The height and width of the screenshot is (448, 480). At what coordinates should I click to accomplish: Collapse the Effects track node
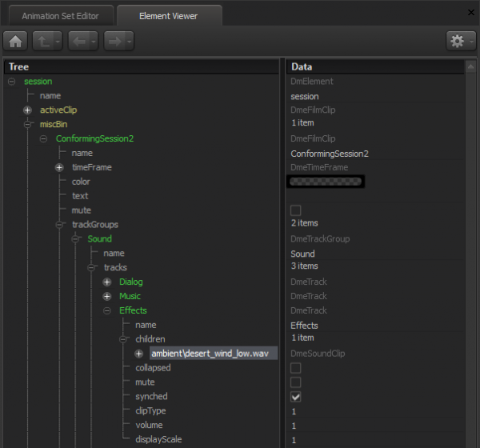(x=107, y=310)
